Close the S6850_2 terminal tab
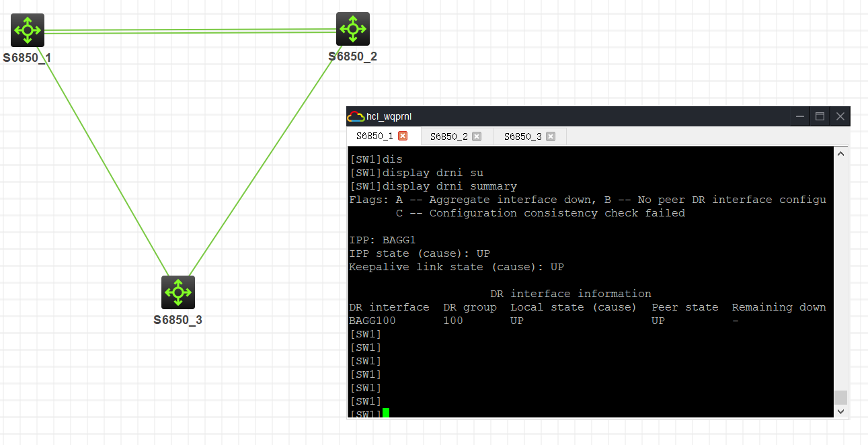The height and width of the screenshot is (445, 868). (477, 136)
